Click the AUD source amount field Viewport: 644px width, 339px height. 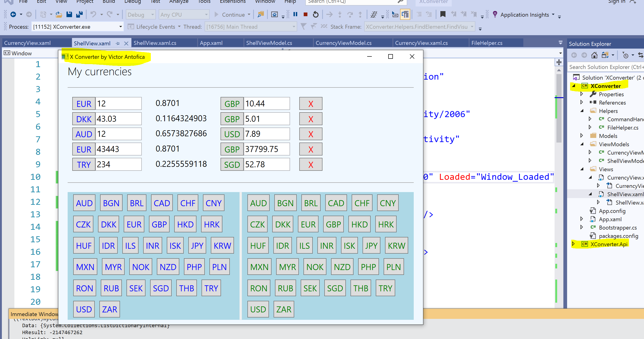pos(119,134)
